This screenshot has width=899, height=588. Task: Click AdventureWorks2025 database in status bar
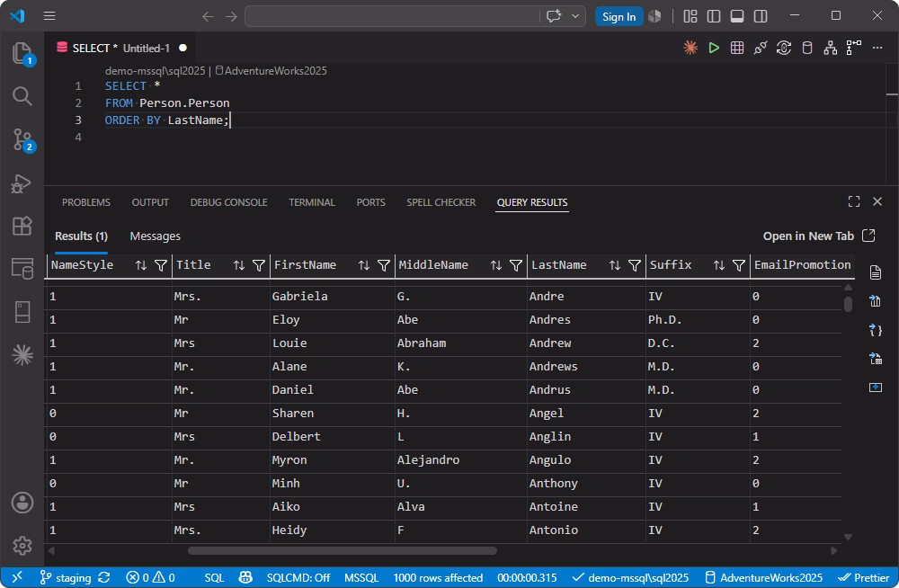point(763,578)
